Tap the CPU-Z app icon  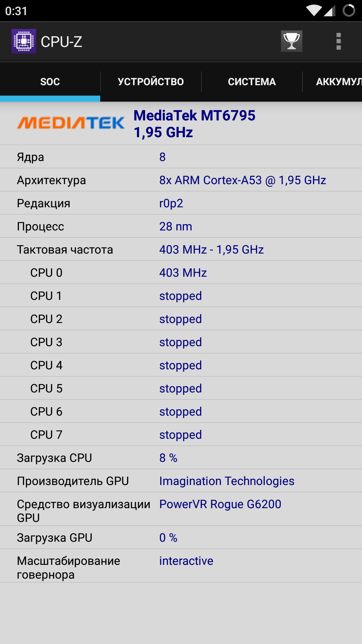coord(24,41)
